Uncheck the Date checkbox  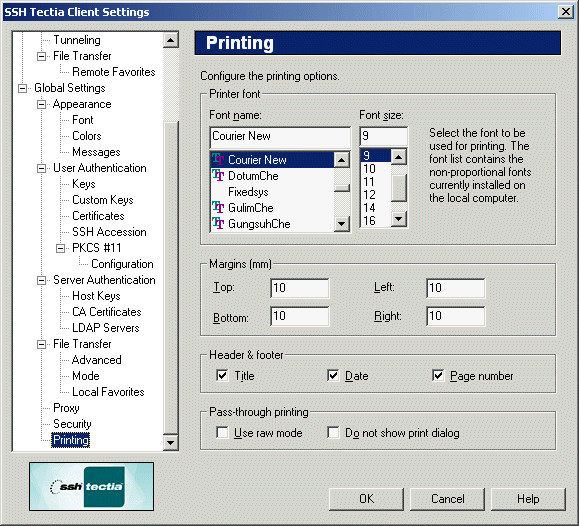(333, 376)
